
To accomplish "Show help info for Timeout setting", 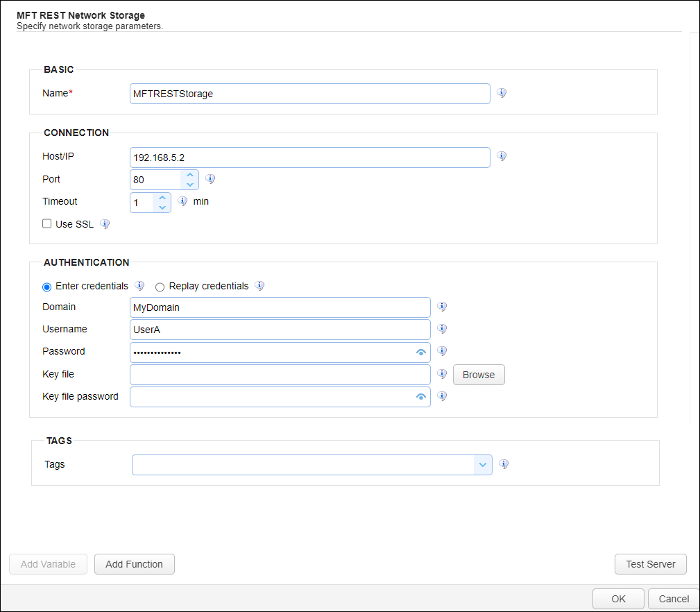I will (x=182, y=201).
